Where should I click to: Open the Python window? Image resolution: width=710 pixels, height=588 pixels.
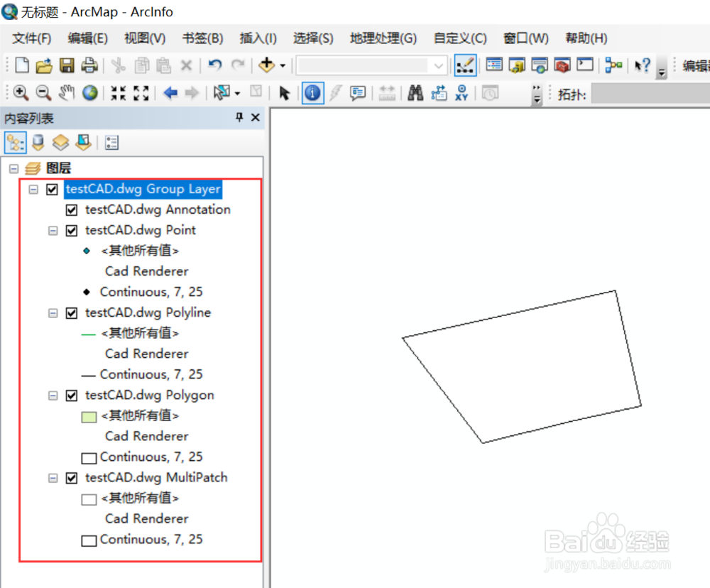pyautogui.click(x=584, y=65)
